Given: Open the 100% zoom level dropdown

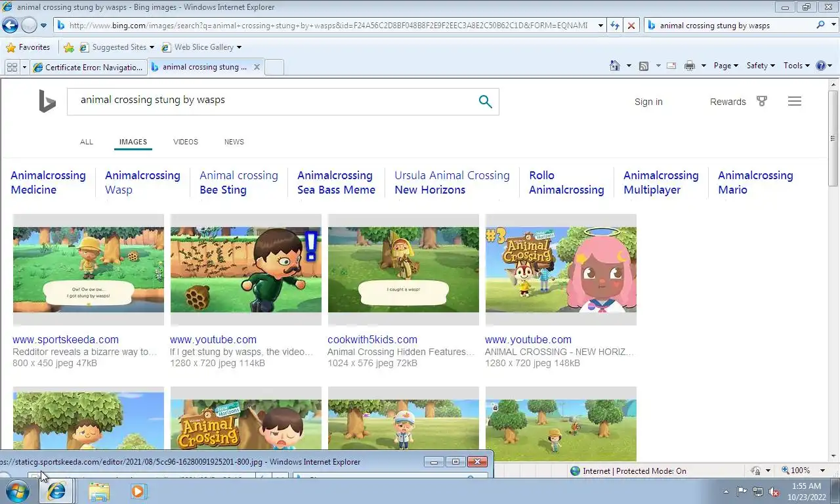Looking at the screenshot, I should point(822,471).
